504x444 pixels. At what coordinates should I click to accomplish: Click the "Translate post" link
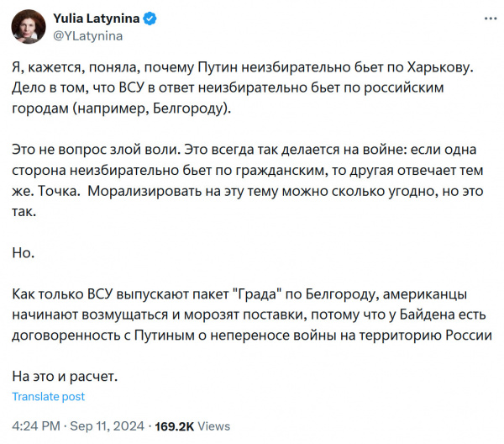coord(49,397)
